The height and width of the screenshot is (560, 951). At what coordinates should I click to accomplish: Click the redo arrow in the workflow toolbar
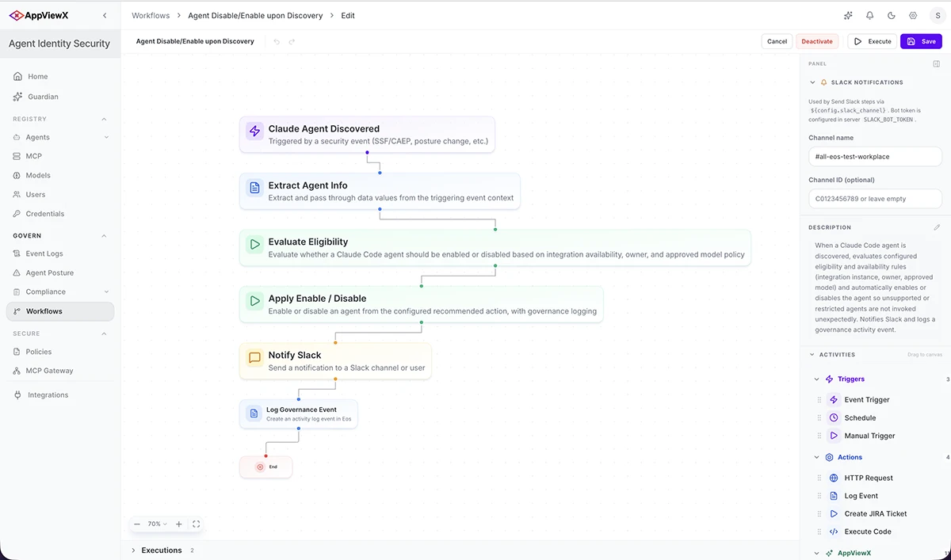click(x=292, y=41)
